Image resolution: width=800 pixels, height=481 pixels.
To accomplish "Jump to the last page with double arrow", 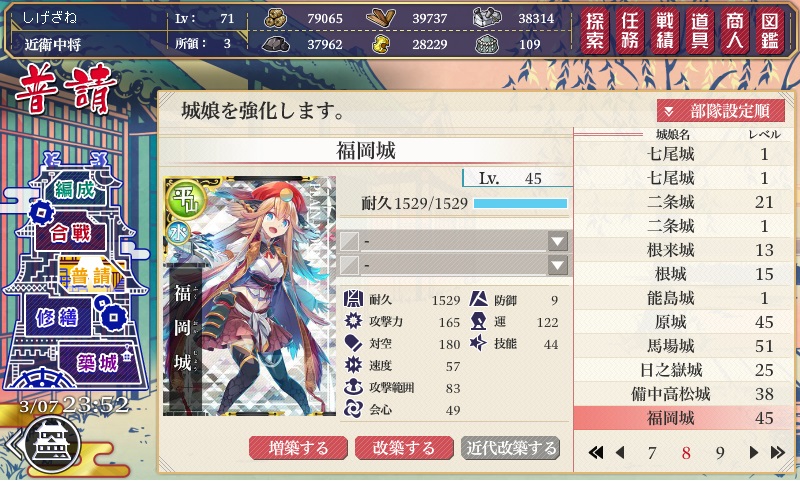I will pos(778,452).
